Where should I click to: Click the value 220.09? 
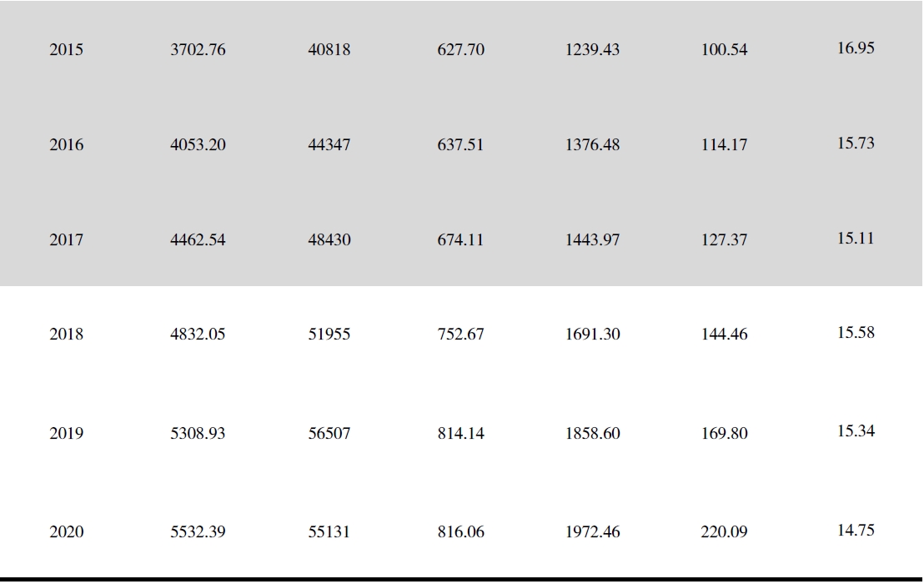[x=724, y=531]
